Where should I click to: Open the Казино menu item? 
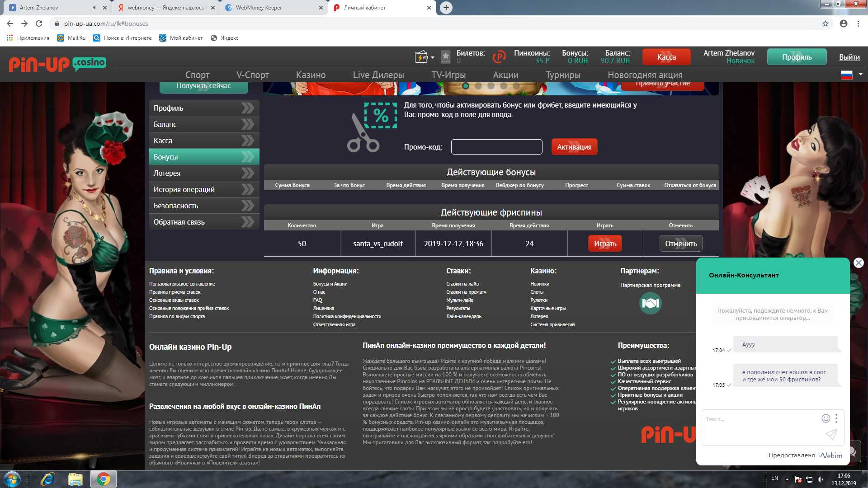[x=311, y=75]
